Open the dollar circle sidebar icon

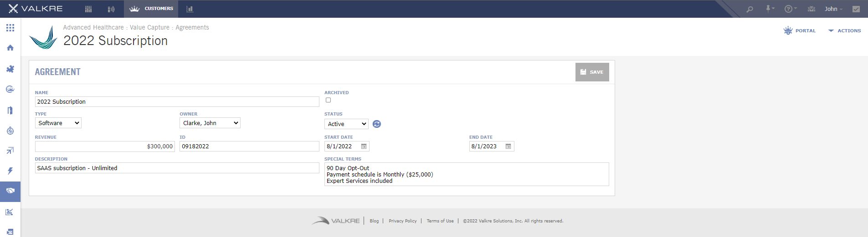pyautogui.click(x=10, y=131)
